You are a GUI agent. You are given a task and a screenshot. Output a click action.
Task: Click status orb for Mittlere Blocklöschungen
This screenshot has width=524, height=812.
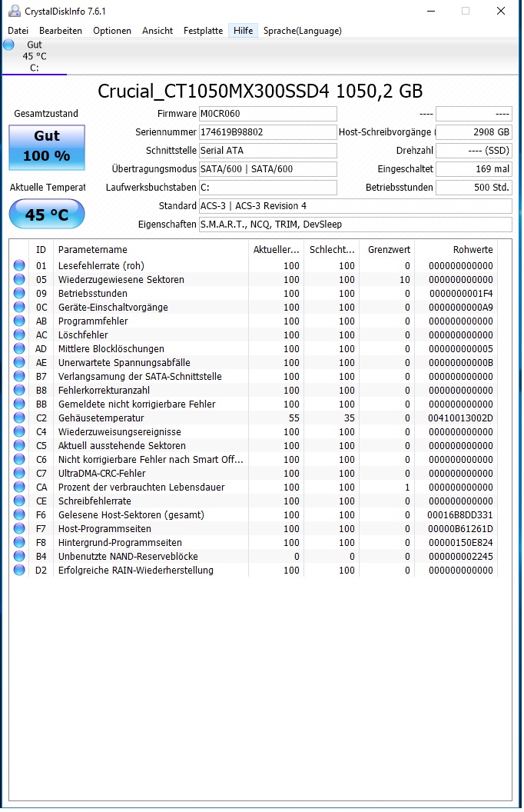(19, 348)
